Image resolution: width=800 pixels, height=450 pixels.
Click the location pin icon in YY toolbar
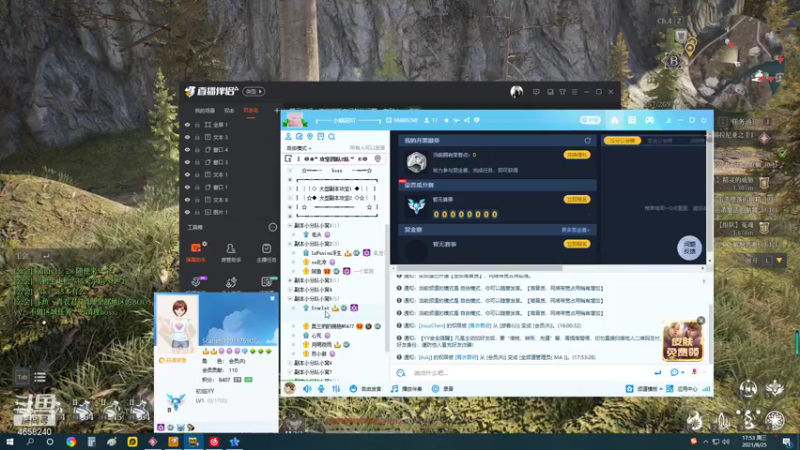(x=310, y=137)
